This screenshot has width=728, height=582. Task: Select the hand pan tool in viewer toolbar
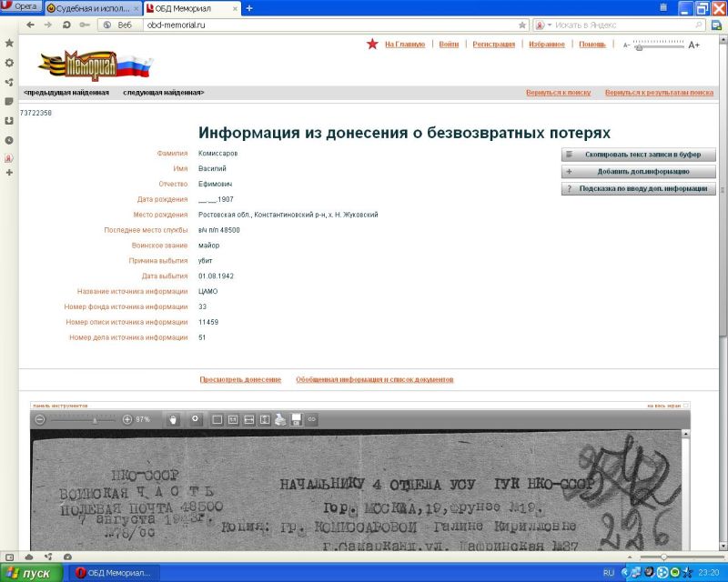pos(174,419)
